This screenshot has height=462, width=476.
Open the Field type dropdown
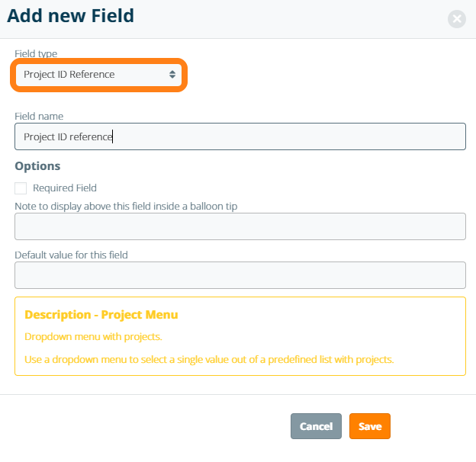[x=99, y=75]
